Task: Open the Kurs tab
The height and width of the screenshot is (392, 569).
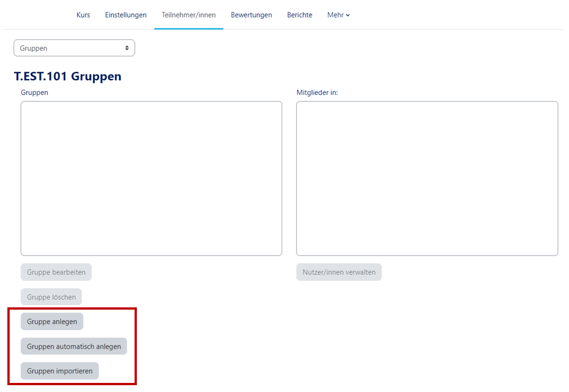Action: tap(83, 15)
